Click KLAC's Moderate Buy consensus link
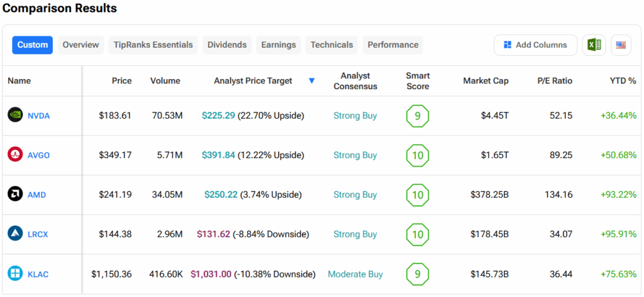 (355, 274)
